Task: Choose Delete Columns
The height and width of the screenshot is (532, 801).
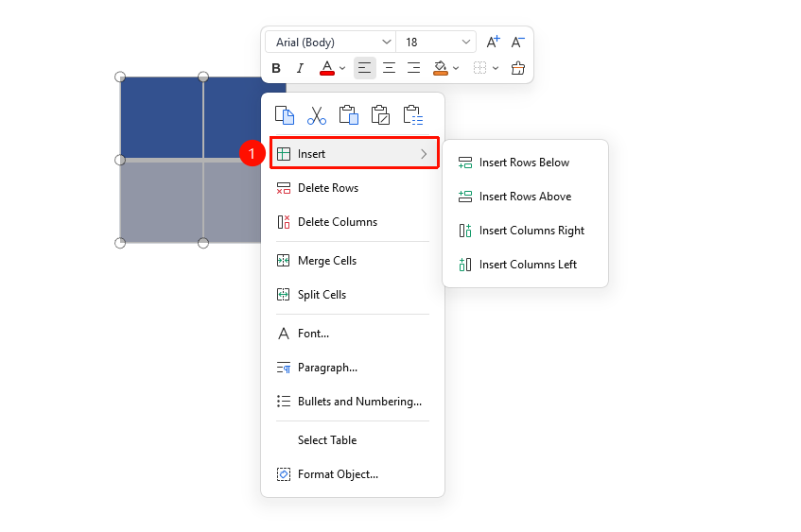Action: coord(353,222)
